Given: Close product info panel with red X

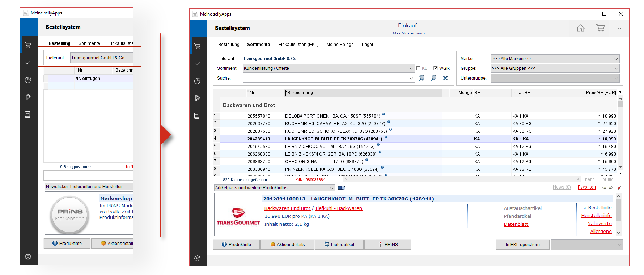Looking at the screenshot, I should (619, 187).
